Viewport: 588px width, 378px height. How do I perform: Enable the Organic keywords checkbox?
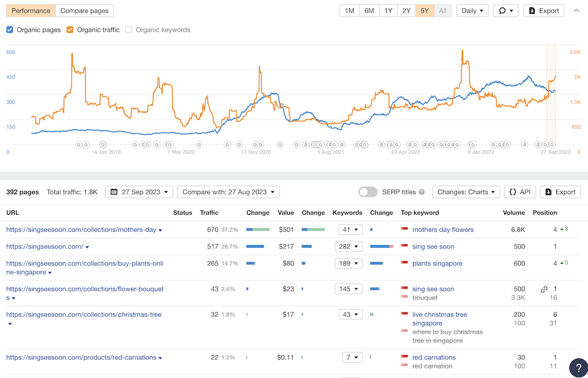[x=129, y=30]
